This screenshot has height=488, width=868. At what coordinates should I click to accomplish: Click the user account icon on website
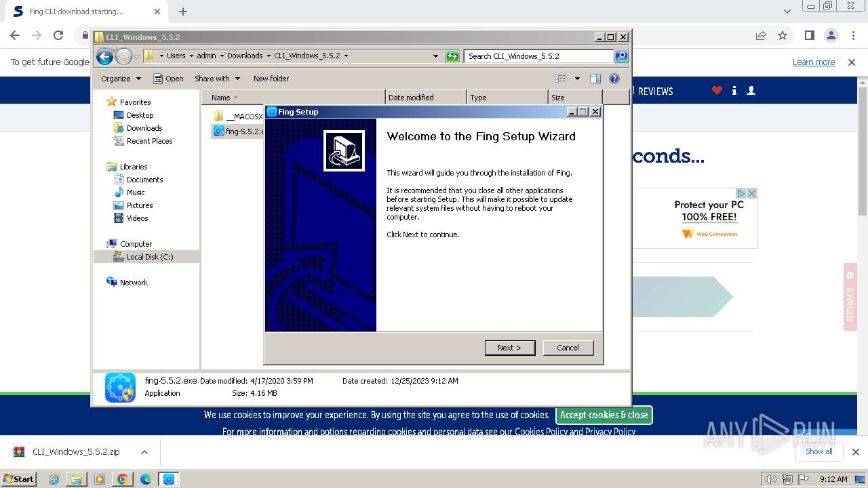point(751,90)
